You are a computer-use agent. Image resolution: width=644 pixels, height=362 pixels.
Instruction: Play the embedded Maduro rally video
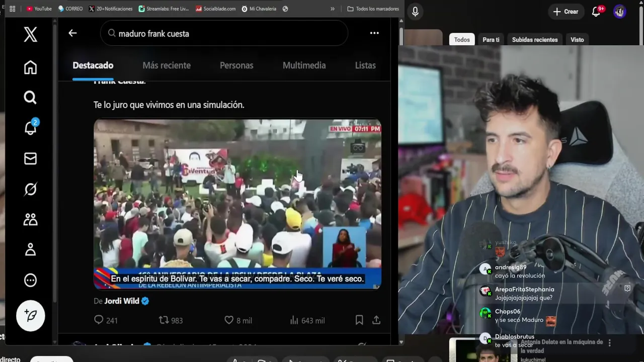237,204
